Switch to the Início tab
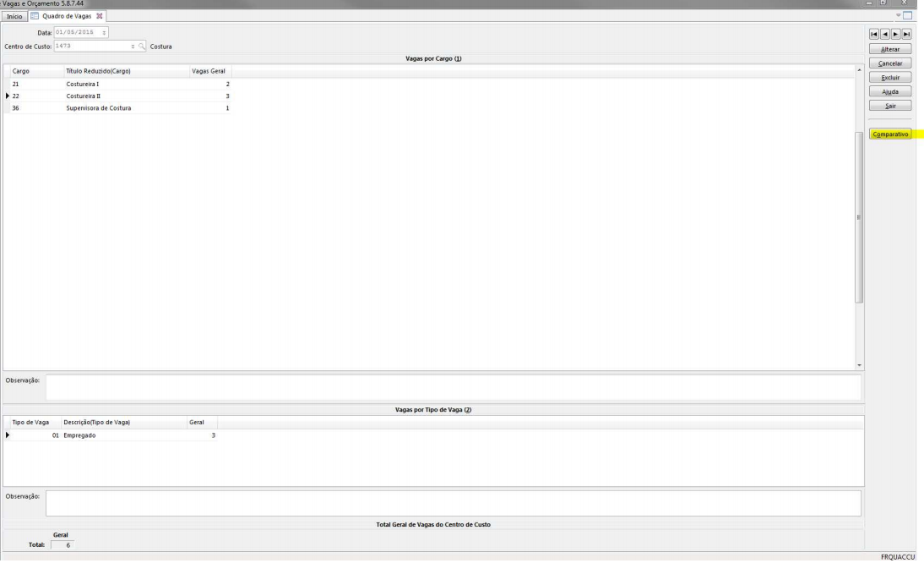 point(13,17)
